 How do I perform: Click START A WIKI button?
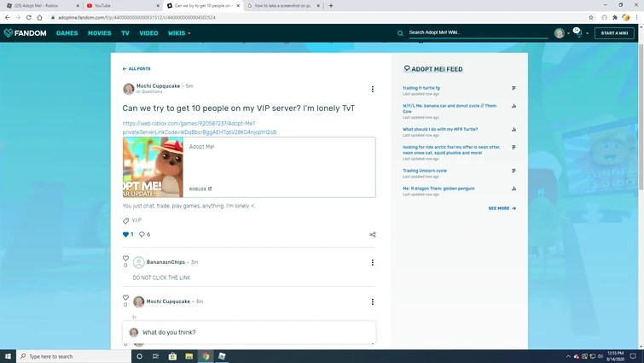point(614,33)
